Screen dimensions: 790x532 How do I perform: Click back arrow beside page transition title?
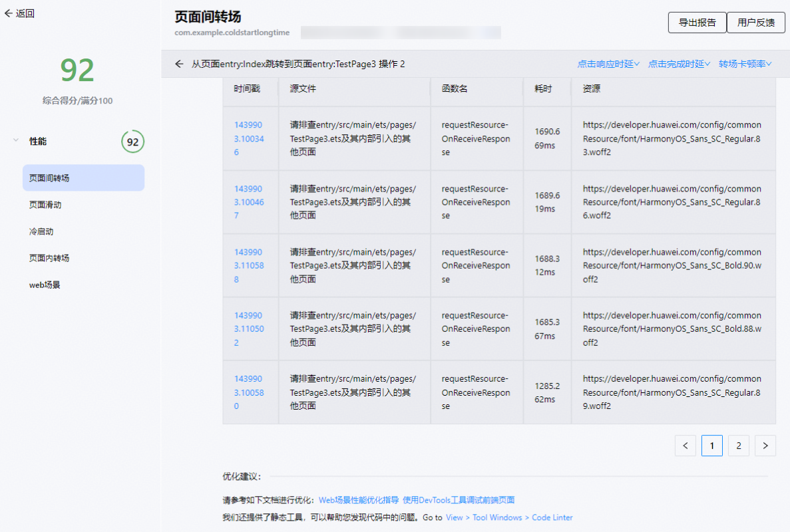[x=179, y=64]
